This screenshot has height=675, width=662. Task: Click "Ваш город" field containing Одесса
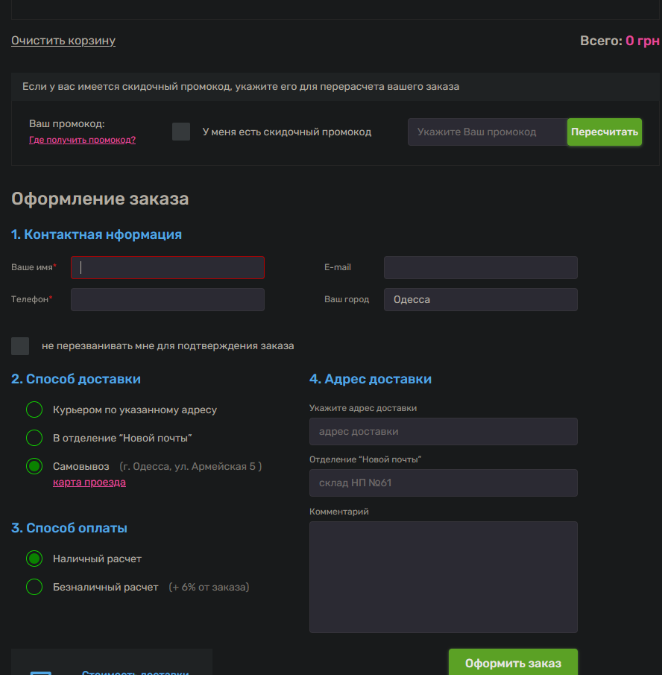pos(480,299)
